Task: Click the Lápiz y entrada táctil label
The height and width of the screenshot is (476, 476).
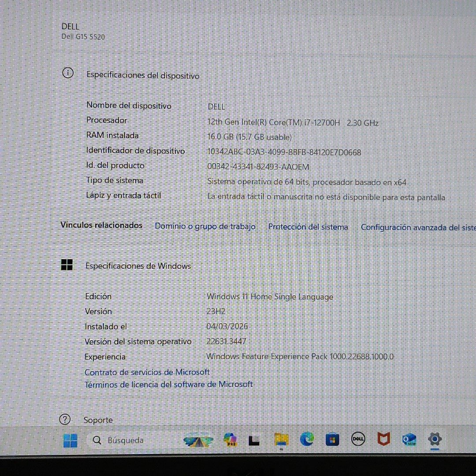Action: coord(123,195)
